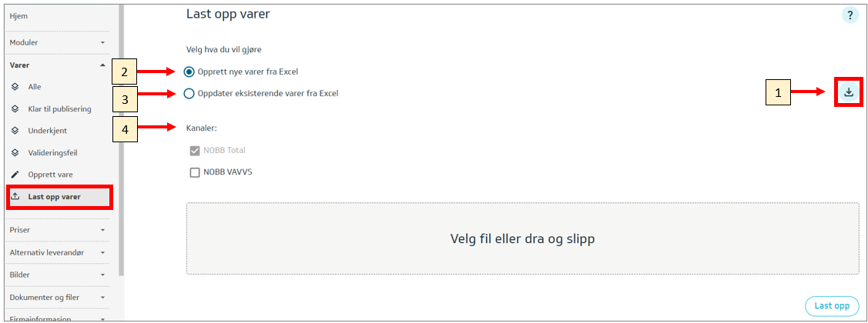Open the help question mark icon
Image resolution: width=868 pixels, height=323 pixels.
pyautogui.click(x=850, y=15)
